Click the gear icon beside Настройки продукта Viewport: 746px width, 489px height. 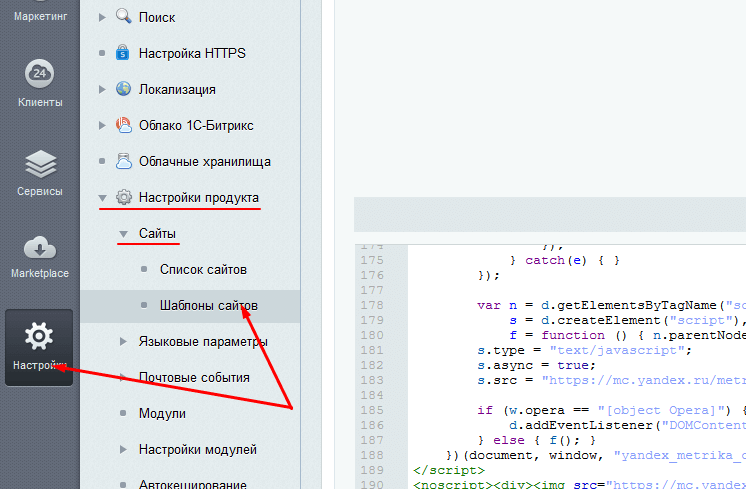[x=124, y=197]
